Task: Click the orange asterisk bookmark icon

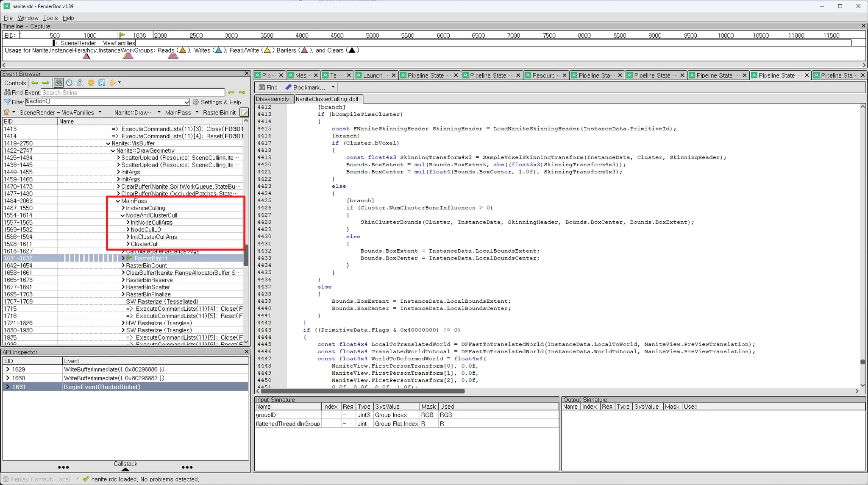Action: click(x=91, y=83)
